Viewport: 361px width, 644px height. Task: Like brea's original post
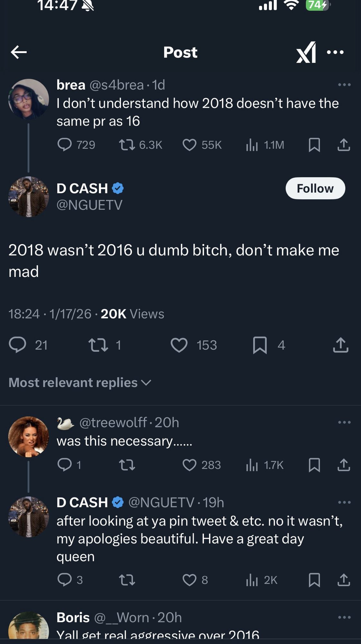point(190,145)
